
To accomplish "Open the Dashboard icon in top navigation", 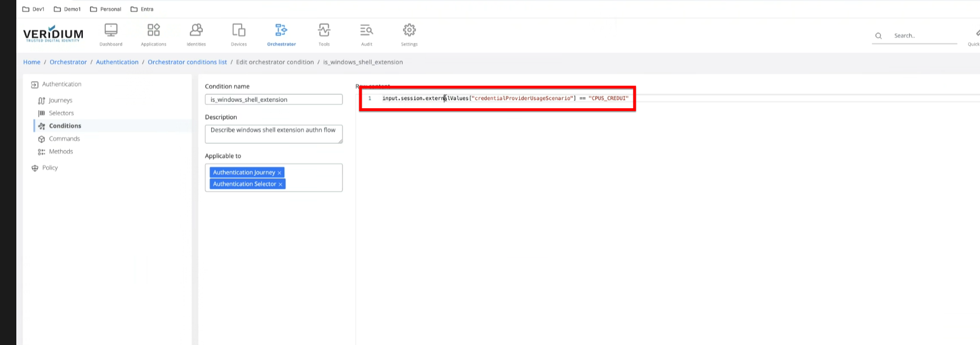I will 111,30.
